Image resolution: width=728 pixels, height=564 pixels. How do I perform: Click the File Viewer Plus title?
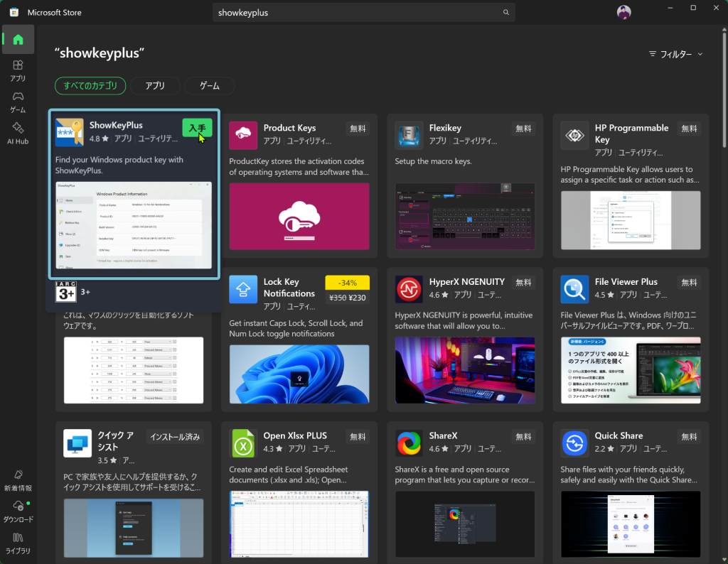click(626, 282)
